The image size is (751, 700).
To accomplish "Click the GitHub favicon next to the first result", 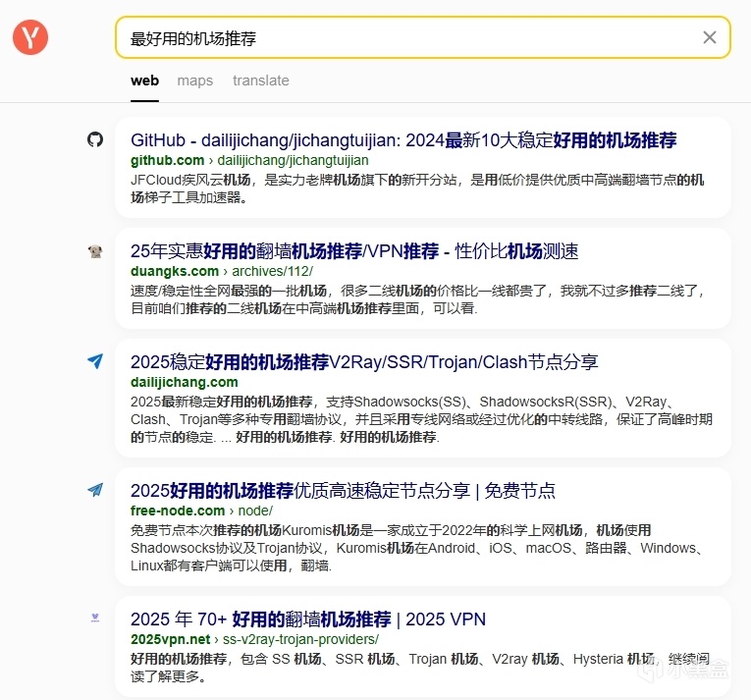I will (x=95, y=140).
